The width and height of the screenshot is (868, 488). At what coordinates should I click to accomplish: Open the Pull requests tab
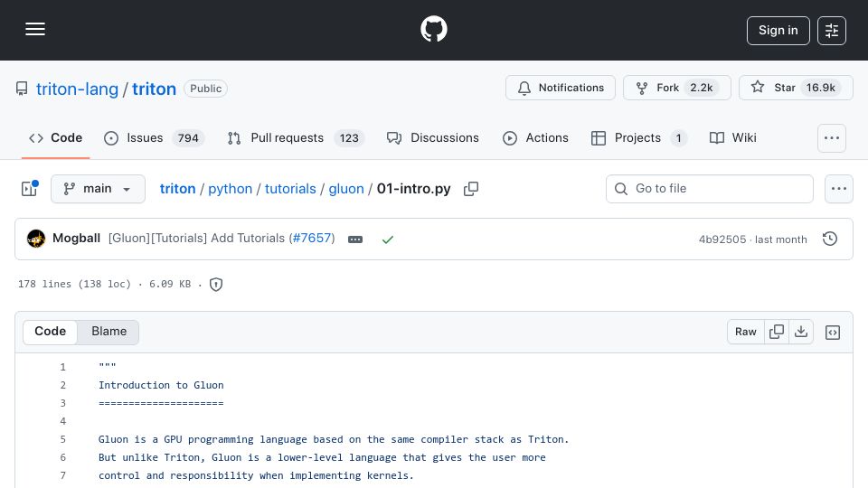click(296, 137)
